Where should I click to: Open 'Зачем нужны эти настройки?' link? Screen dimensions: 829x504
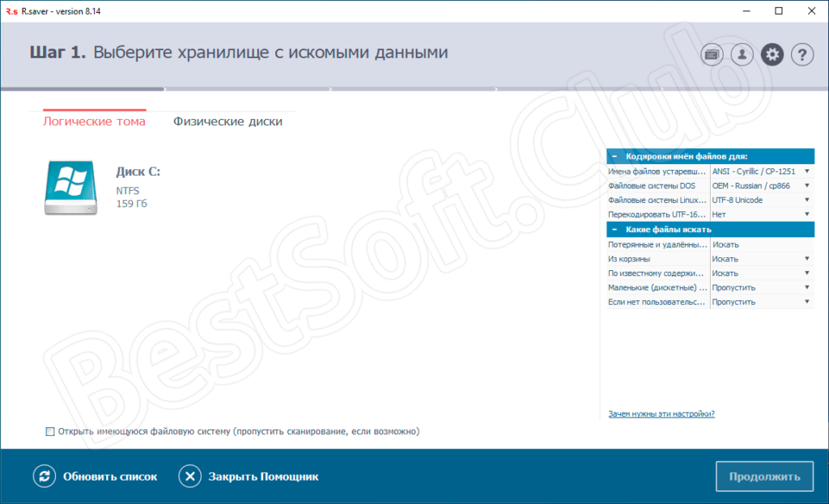point(661,414)
